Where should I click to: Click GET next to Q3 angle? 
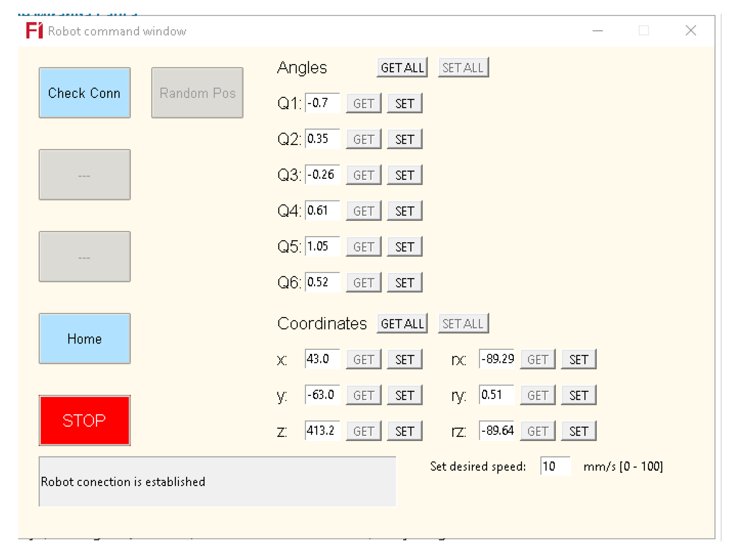pyautogui.click(x=364, y=175)
